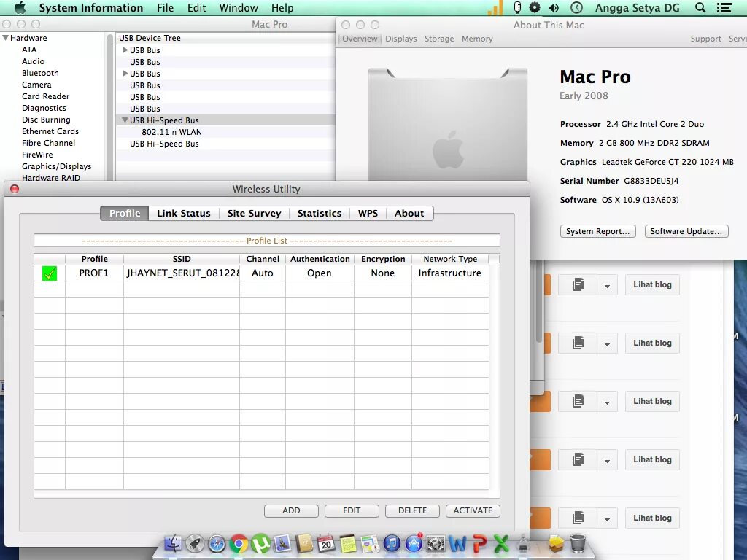Open Spotlight search magnifier
This screenshot has width=747, height=560.
(x=700, y=7)
